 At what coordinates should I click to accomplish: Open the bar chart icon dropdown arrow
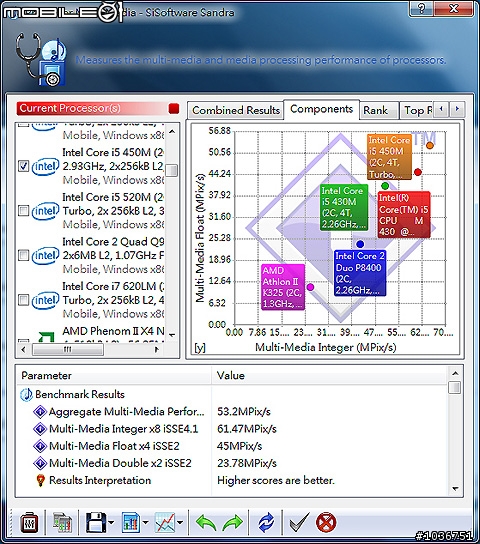tap(145, 522)
